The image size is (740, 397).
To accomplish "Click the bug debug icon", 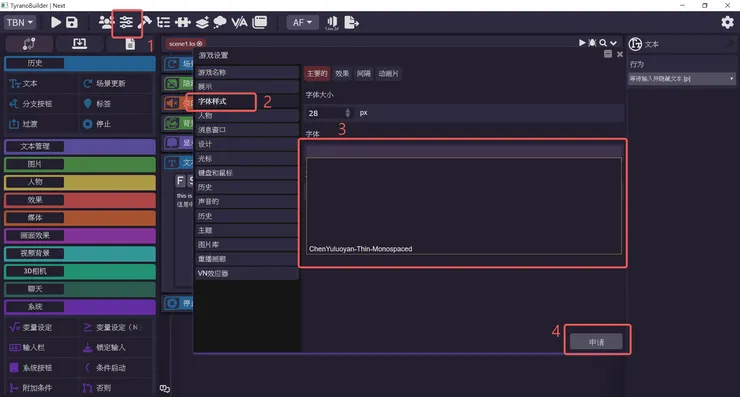I will pos(592,43).
